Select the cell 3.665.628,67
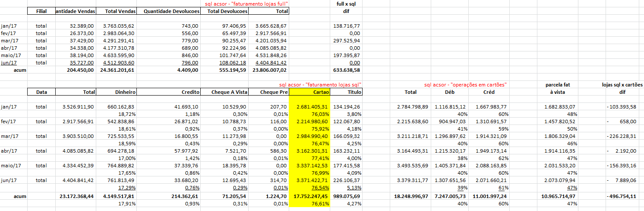This screenshot has width=644, height=211. [x=271, y=26]
